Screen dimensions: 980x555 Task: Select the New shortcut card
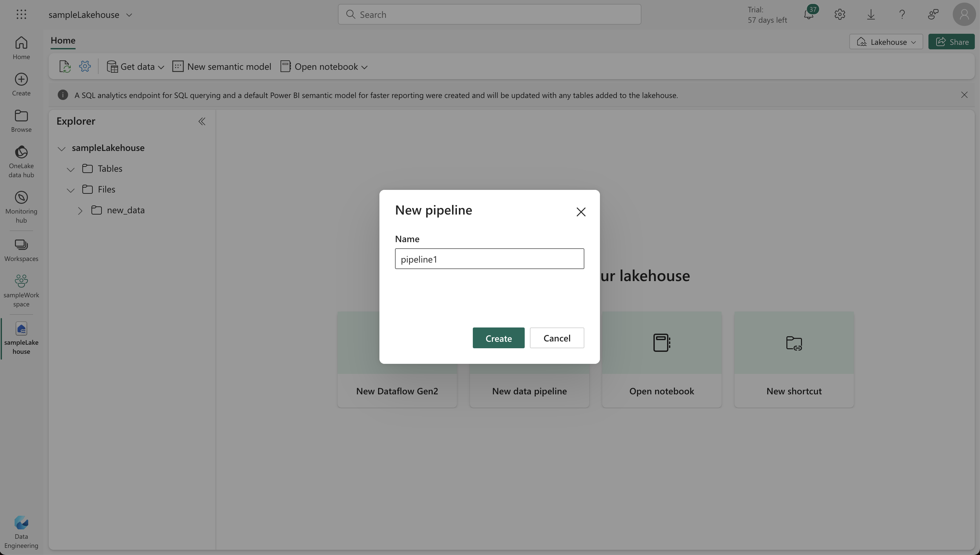pos(794,360)
